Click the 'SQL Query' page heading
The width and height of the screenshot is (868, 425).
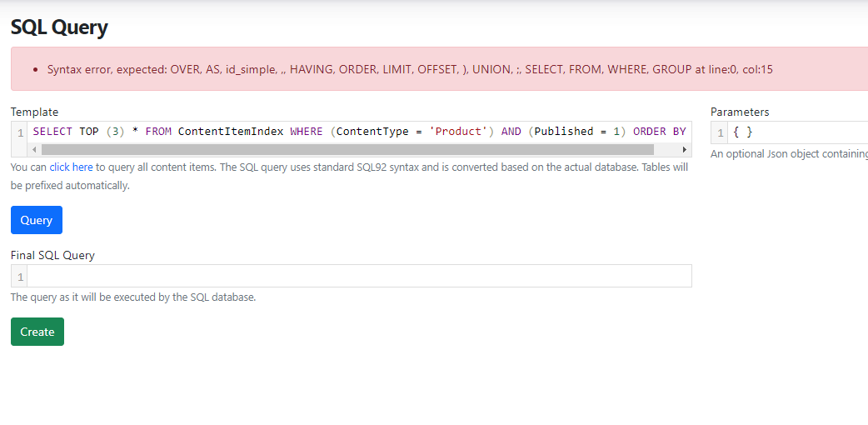59,27
